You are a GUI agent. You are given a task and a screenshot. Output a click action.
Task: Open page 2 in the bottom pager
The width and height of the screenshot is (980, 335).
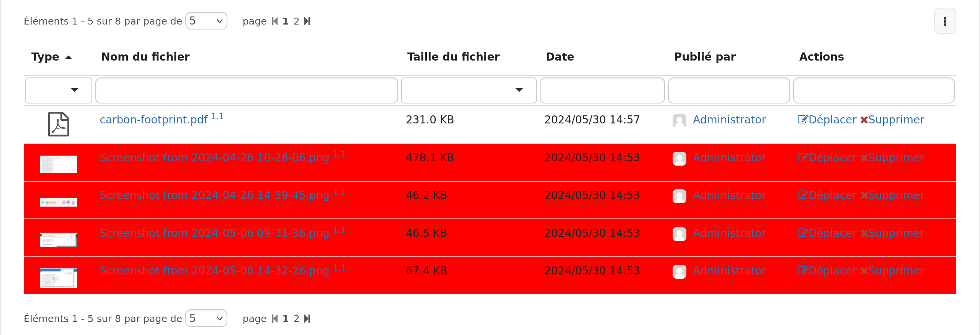click(x=296, y=319)
